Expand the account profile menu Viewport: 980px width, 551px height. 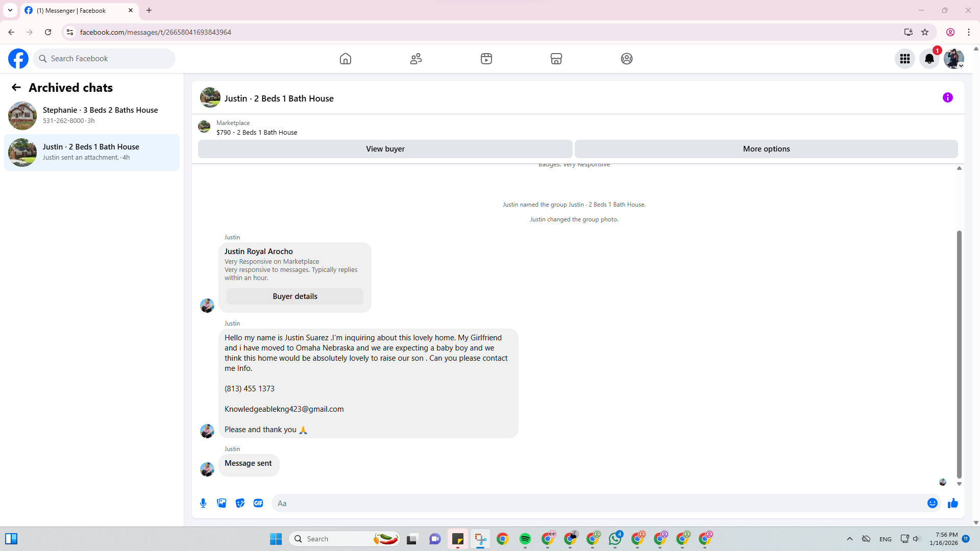point(953,59)
